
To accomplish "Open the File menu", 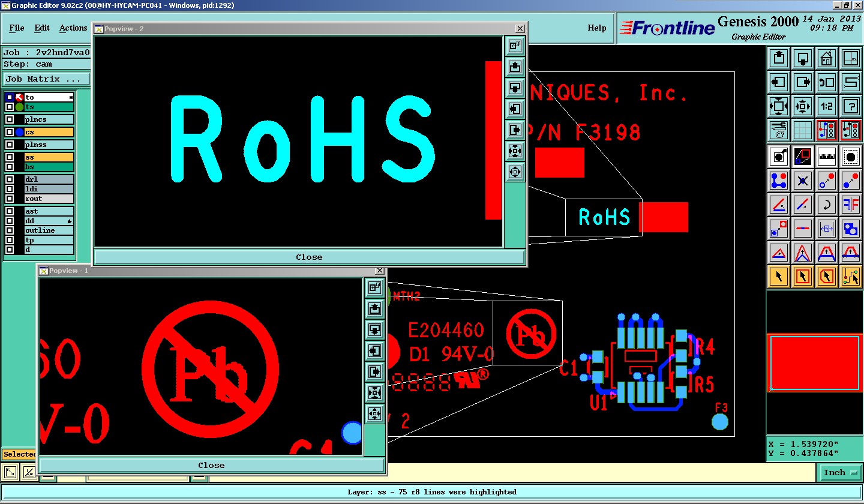I will point(17,28).
